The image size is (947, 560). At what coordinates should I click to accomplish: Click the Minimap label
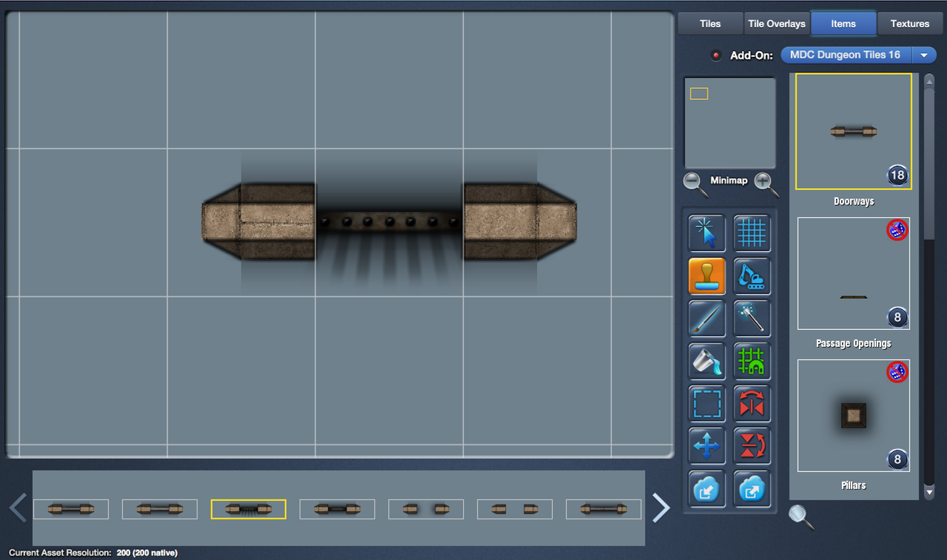coord(729,181)
